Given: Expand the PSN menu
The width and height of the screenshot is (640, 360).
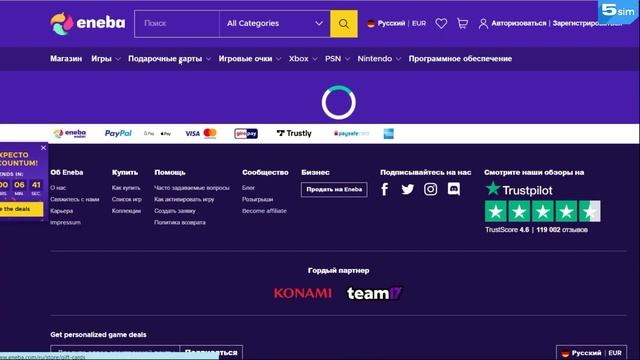Looking at the screenshot, I should point(337,59).
